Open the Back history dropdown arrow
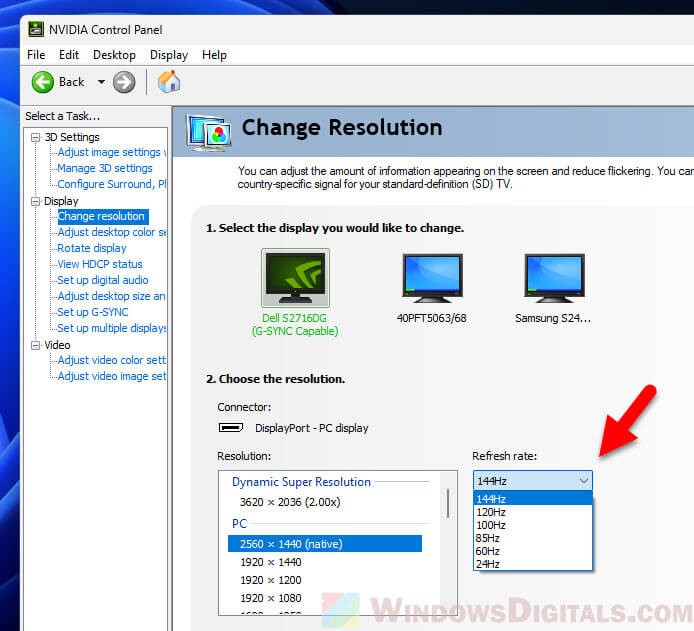 coord(101,82)
